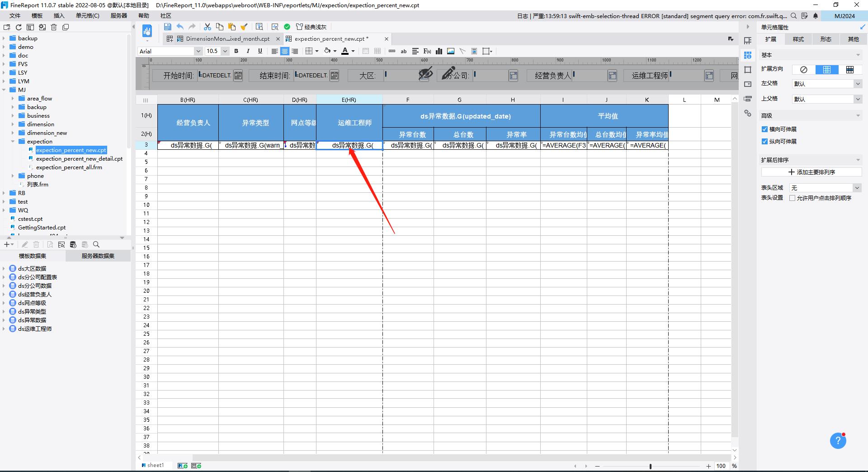Image resolution: width=868 pixels, height=472 pixels.
Task: Click 添加主要排列序 button
Action: tap(811, 172)
